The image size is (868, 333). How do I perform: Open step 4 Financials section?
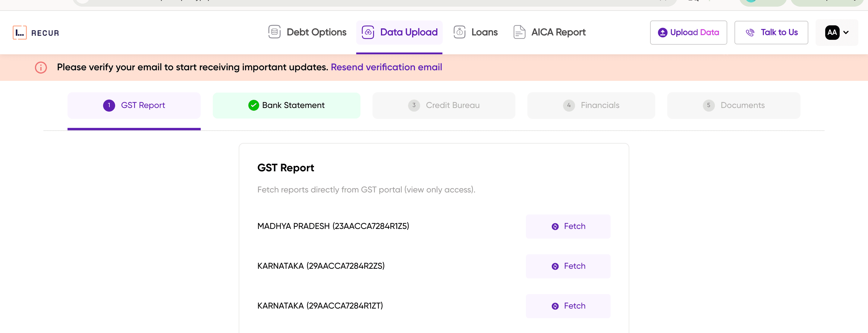591,105
